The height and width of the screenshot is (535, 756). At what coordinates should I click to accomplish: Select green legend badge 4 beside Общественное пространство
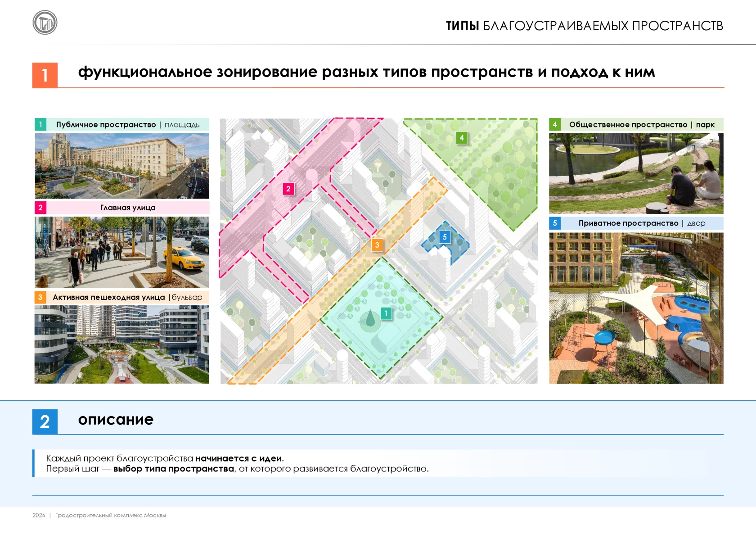555,124
